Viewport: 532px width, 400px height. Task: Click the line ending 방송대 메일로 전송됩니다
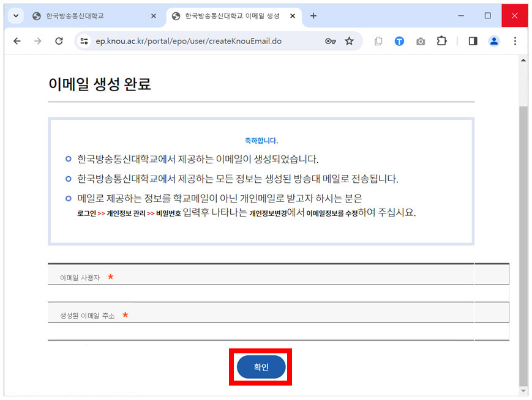[238, 179]
